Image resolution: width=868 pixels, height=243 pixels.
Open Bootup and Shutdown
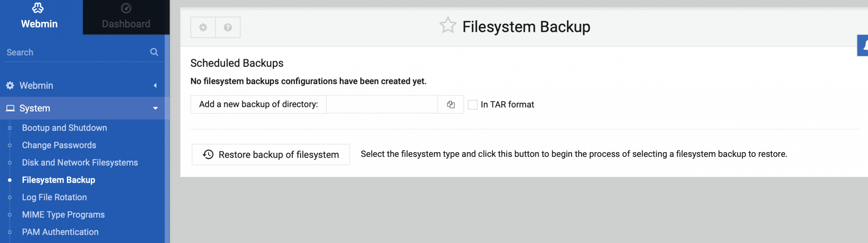[64, 128]
